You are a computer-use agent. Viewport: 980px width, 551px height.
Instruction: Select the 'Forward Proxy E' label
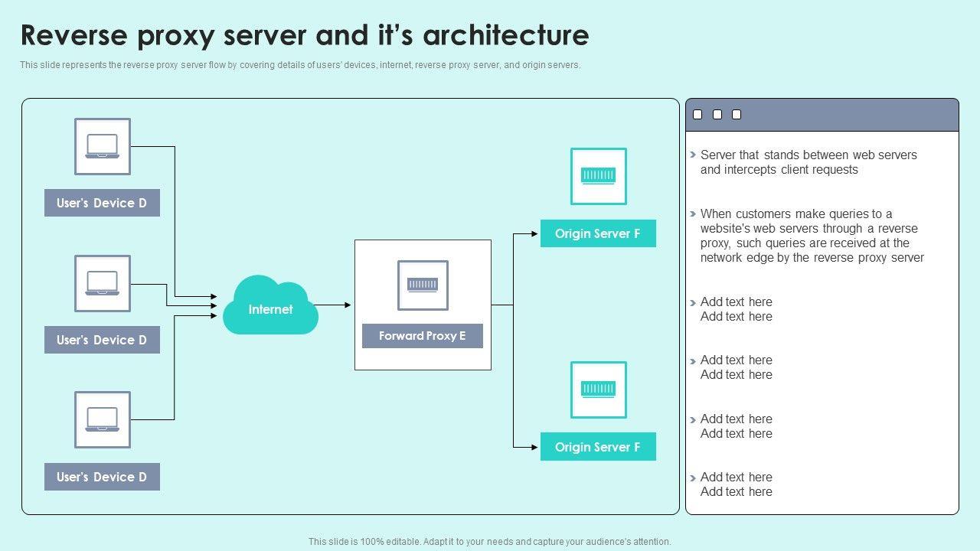click(423, 336)
